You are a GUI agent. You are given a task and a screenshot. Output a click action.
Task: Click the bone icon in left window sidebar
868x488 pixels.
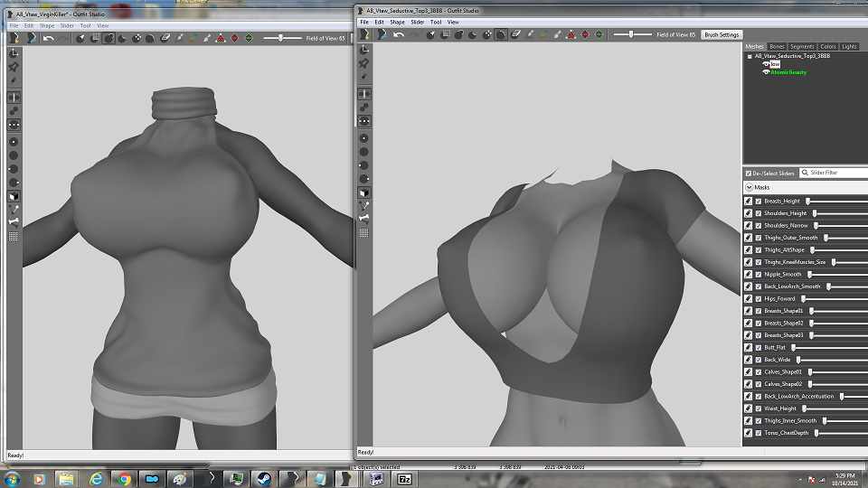pyautogui.click(x=14, y=222)
